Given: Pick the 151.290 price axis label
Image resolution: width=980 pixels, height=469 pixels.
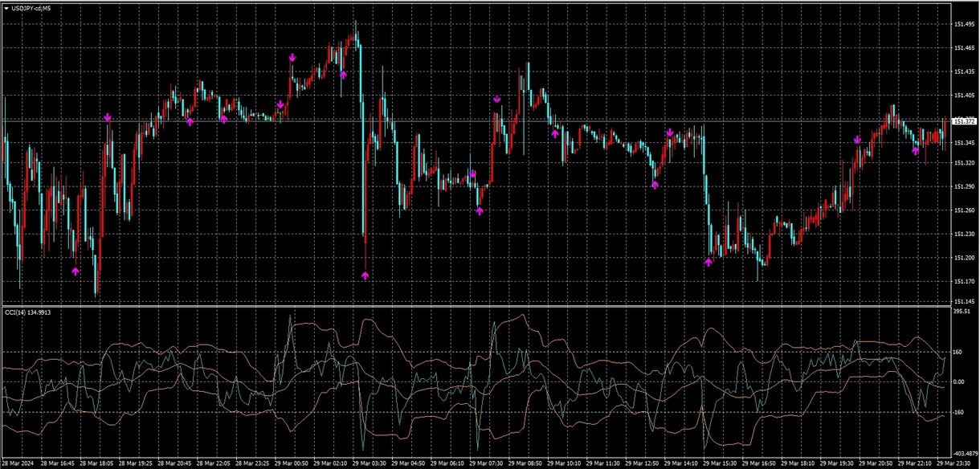Looking at the screenshot, I should (x=964, y=187).
